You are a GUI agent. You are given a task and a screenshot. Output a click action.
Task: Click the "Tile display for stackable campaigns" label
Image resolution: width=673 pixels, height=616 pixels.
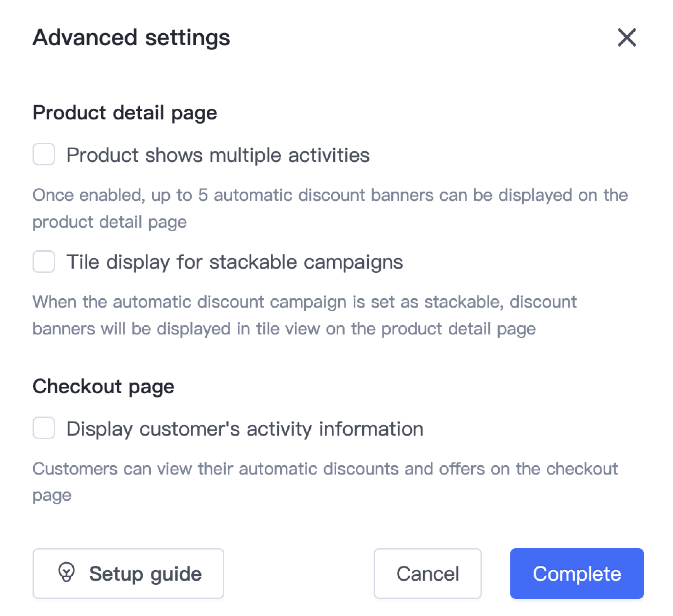click(x=234, y=262)
